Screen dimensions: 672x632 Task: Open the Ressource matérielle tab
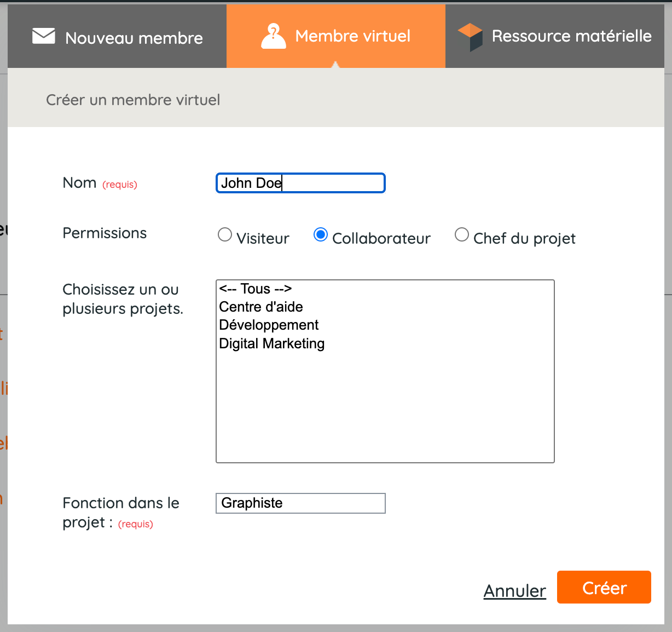tap(555, 36)
